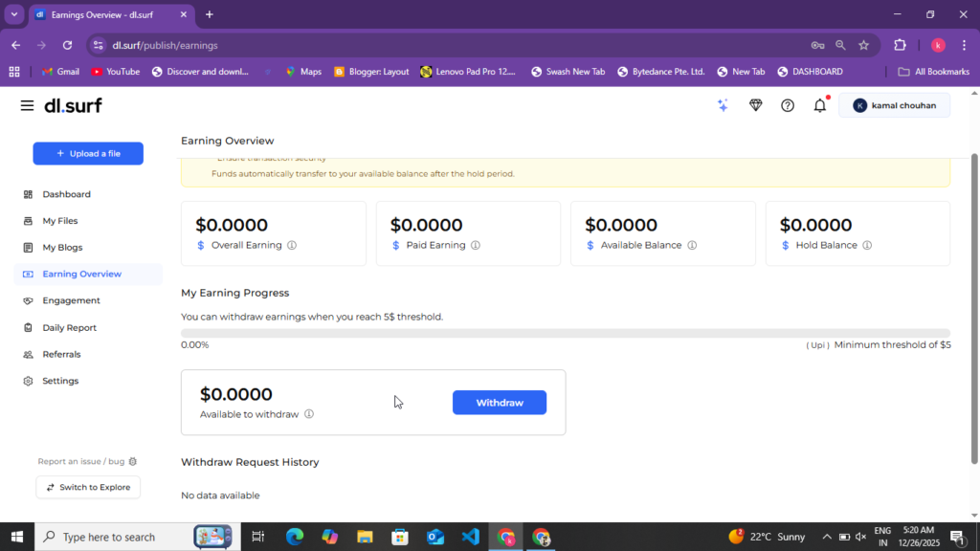
Task: Click info icon next to Hold Balance
Action: 867,245
